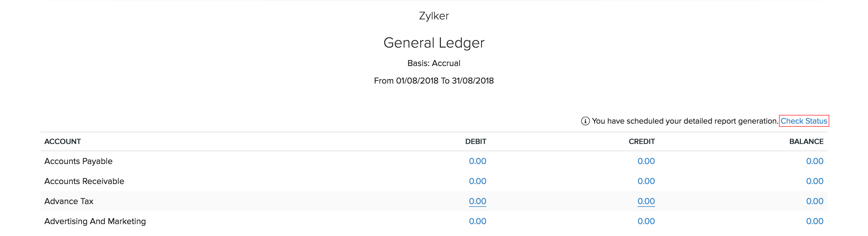Open Advance Tax debit amount
Image resolution: width=868 pixels, height=236 pixels.
pyautogui.click(x=477, y=201)
